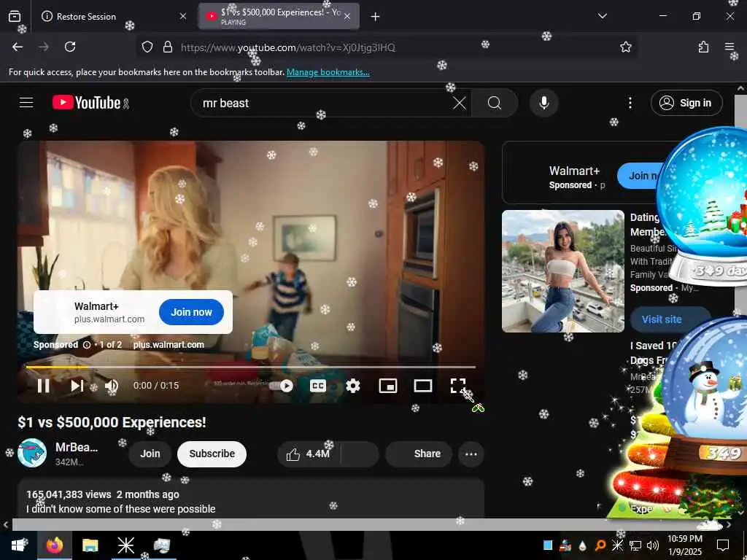
Task: Show calendar from taskbar clock
Action: [684, 545]
